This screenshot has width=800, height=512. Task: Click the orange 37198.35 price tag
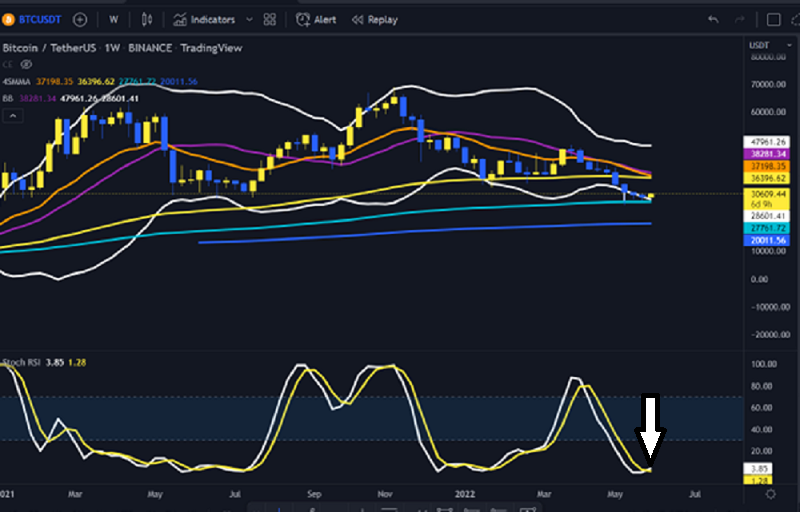pyautogui.click(x=767, y=166)
